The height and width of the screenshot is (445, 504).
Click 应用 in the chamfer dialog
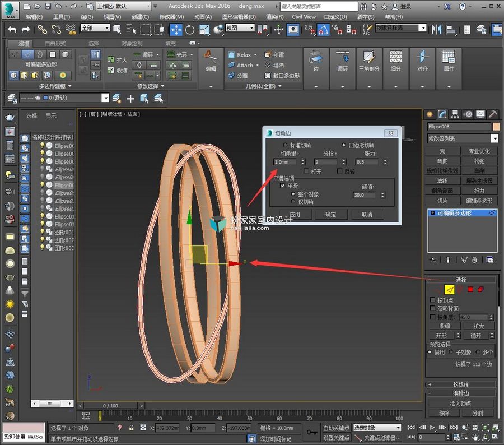tap(295, 214)
